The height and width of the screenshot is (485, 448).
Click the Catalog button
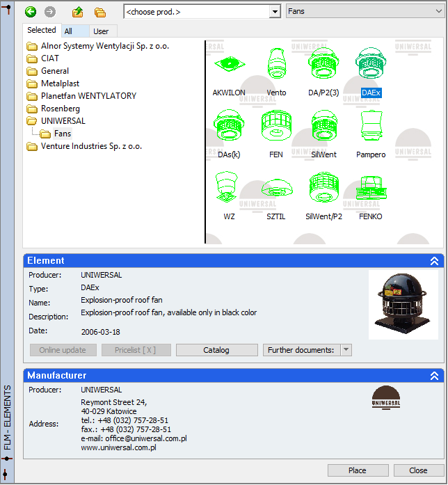216,350
